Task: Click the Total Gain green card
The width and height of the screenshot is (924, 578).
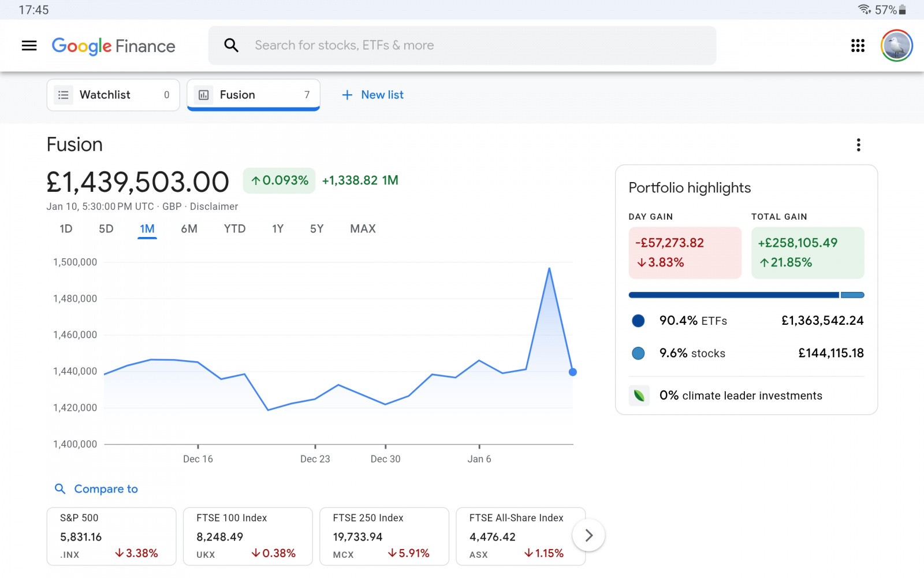Action: click(x=807, y=253)
